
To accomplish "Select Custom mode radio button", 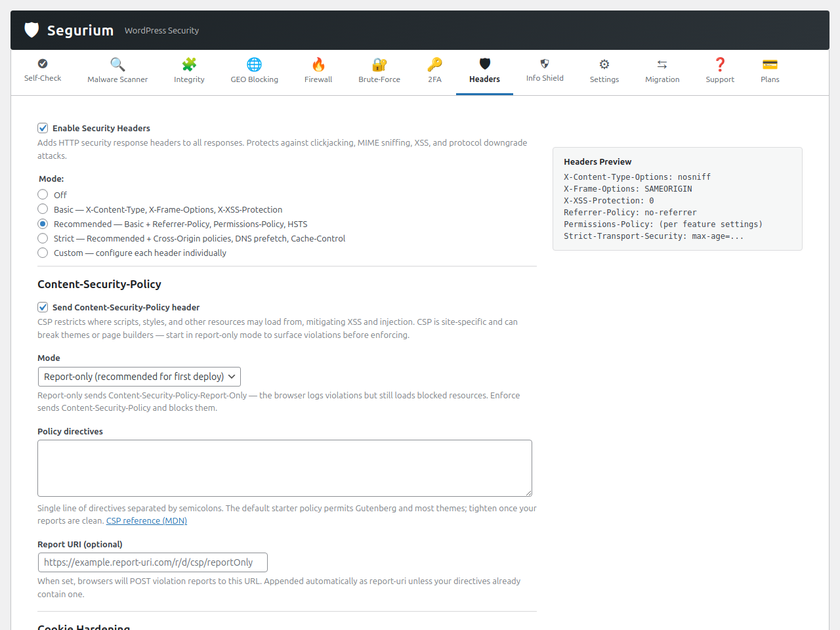I will (43, 252).
